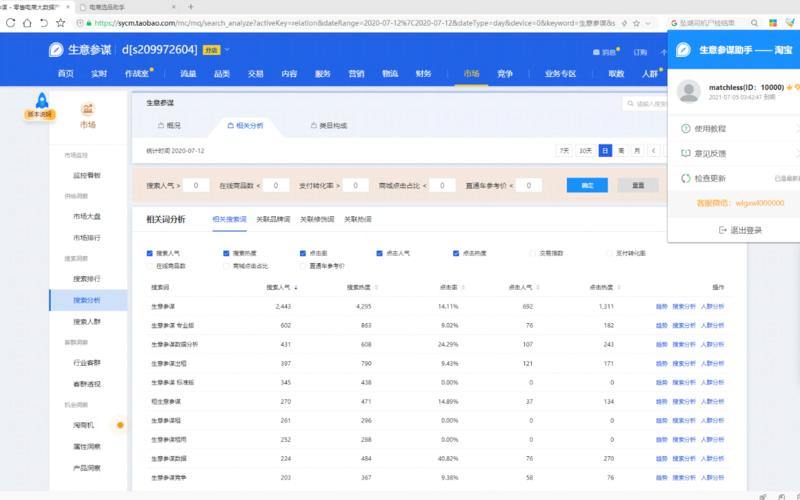This screenshot has width=800, height=500.
Task: Click the orange dot beside 淘商机
Action: point(120,425)
